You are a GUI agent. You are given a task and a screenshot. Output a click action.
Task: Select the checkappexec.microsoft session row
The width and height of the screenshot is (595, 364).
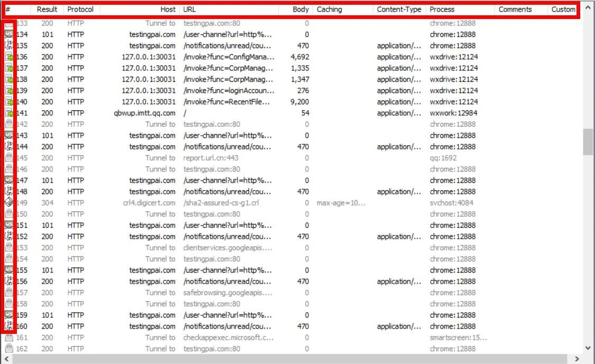[x=212, y=337]
